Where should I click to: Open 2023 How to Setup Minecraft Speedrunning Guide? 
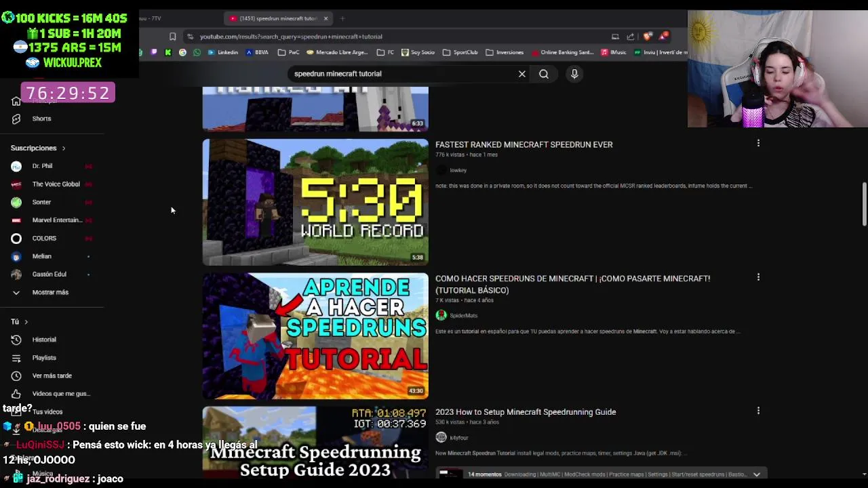pos(526,412)
